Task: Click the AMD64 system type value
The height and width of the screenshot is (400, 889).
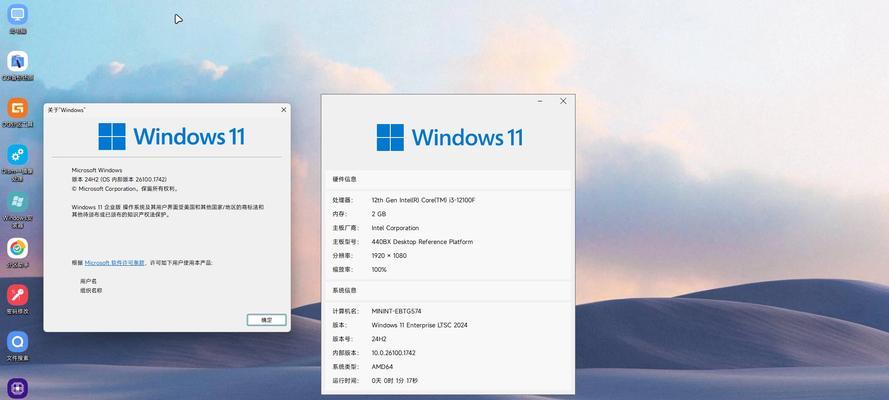Action: [382, 367]
